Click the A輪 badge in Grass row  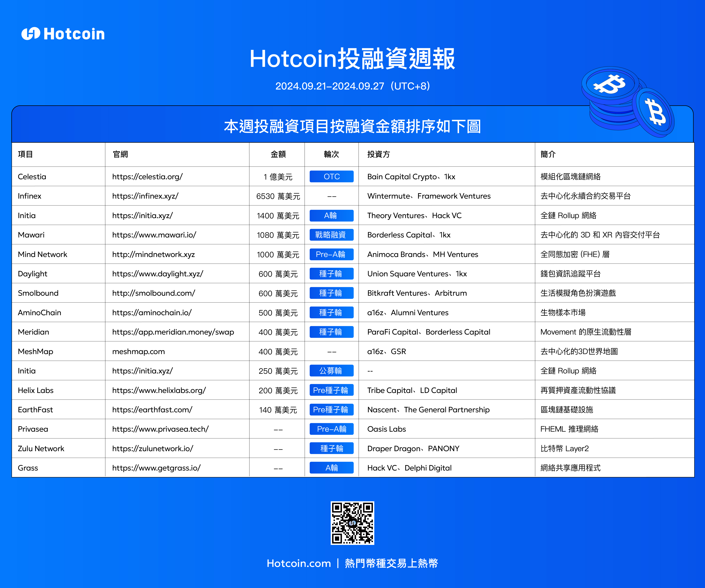(331, 468)
